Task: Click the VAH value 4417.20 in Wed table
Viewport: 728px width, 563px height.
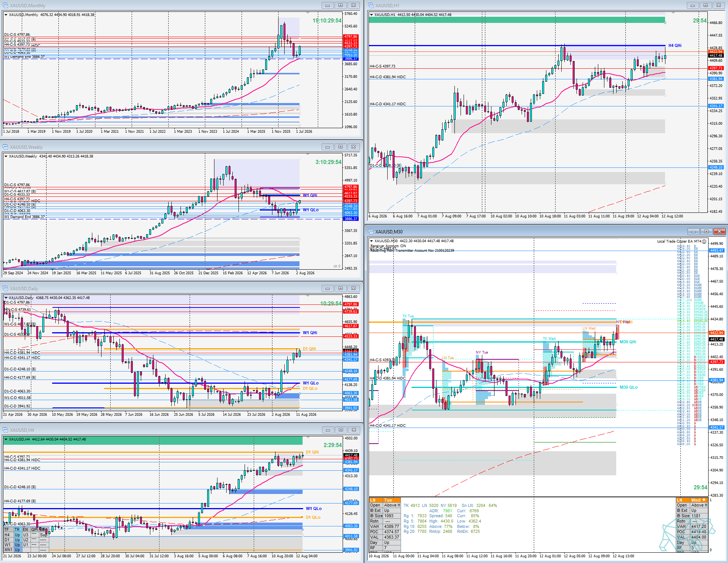Action: 699,527
